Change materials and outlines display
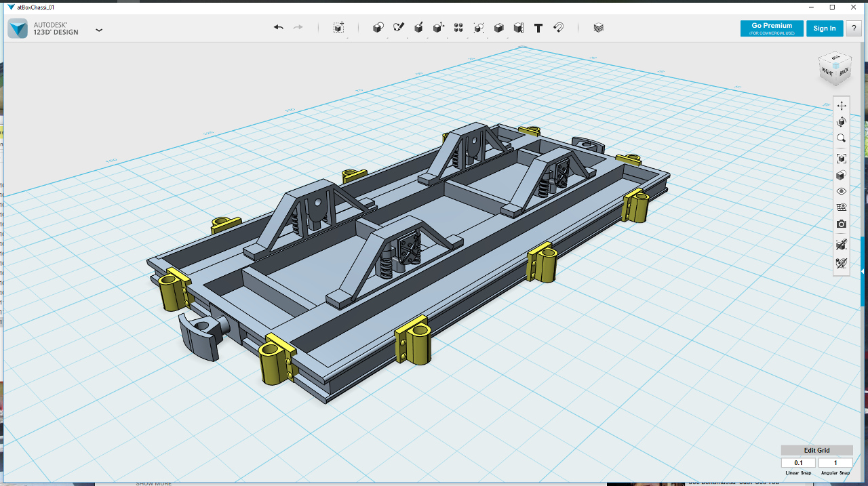This screenshot has height=486, width=868. (842, 175)
